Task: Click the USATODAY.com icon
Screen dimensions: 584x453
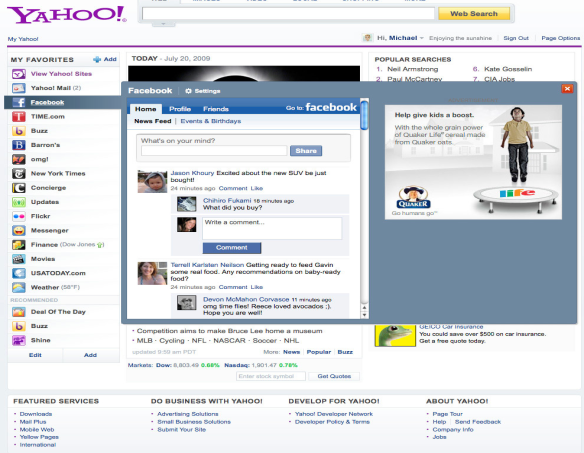Action: point(19,273)
